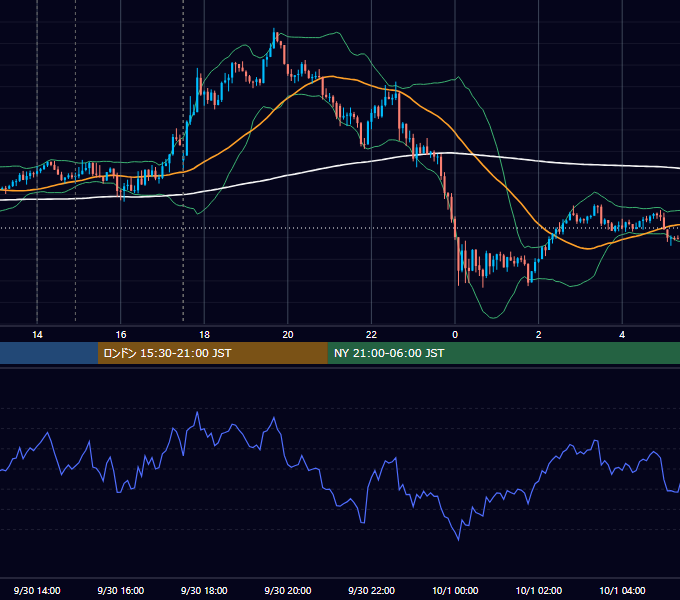Click the 9/30 20:00 time label
The height and width of the screenshot is (600, 680).
[288, 590]
